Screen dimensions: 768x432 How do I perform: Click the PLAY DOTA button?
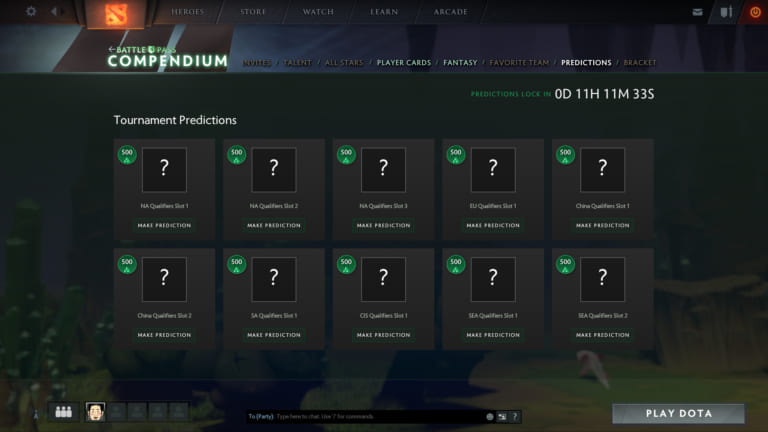pos(679,413)
